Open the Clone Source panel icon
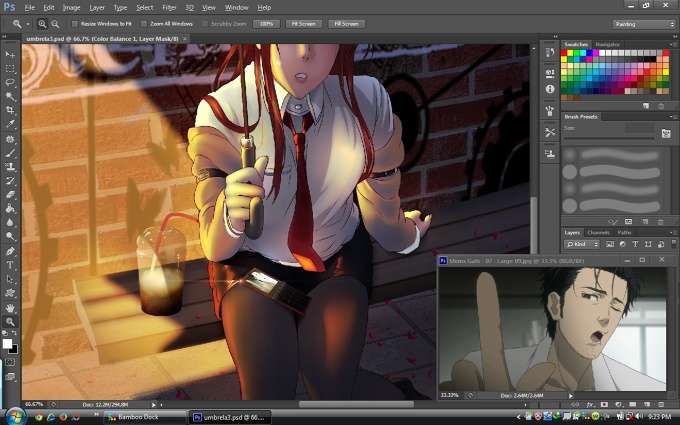This screenshot has width=680, height=425. coord(550,154)
